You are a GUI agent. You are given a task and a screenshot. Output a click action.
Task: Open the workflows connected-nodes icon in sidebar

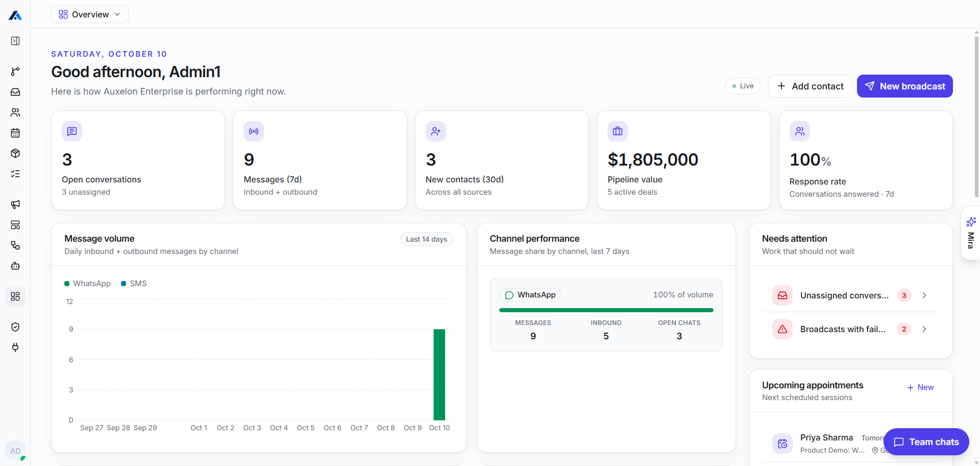click(15, 245)
